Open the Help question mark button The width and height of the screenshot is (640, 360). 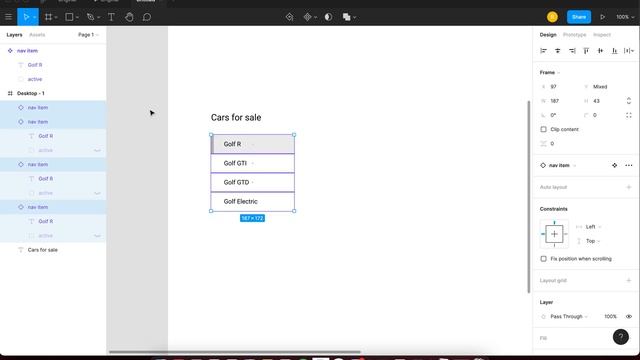point(620,337)
